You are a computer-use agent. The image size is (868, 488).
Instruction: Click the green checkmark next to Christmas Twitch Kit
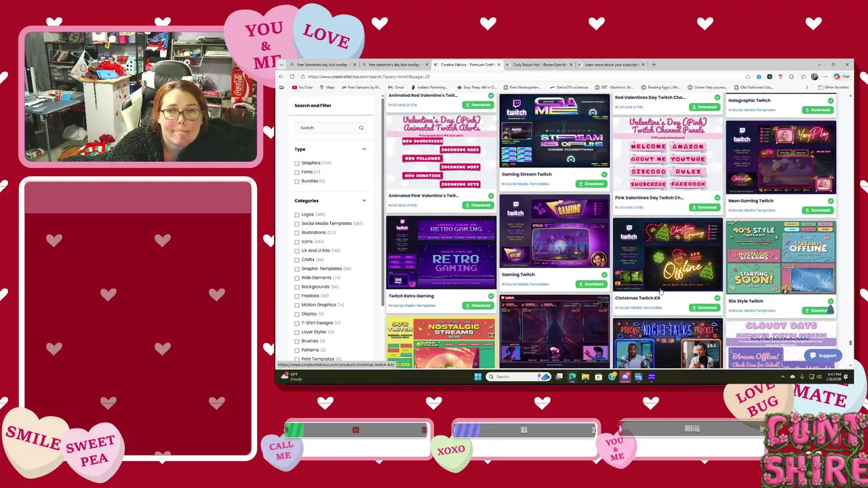[717, 298]
